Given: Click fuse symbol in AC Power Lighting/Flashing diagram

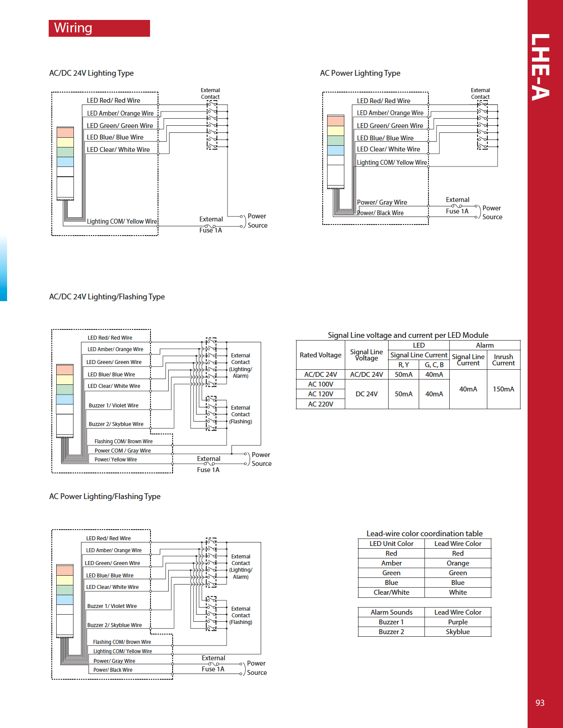Looking at the screenshot, I should 213,664.
